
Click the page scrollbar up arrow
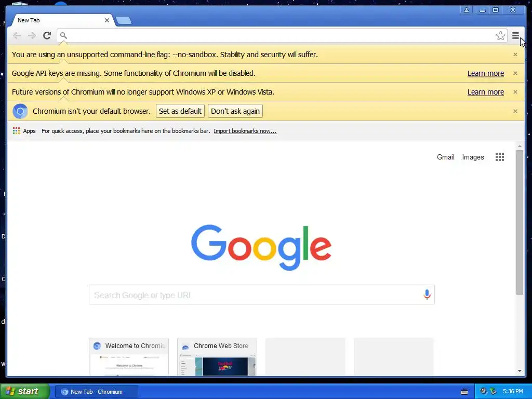[520, 146]
